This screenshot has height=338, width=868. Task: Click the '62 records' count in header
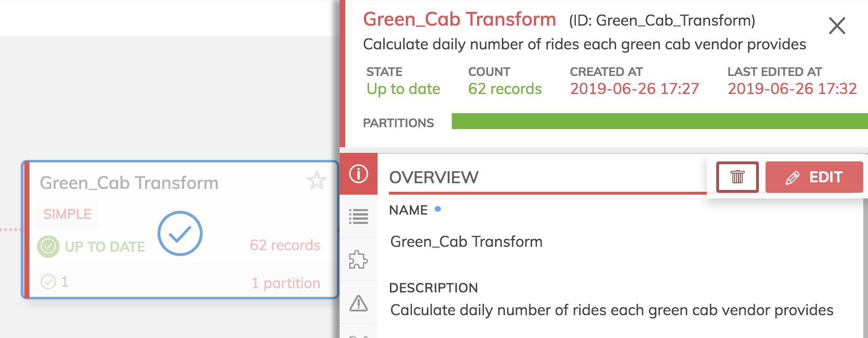tap(505, 89)
